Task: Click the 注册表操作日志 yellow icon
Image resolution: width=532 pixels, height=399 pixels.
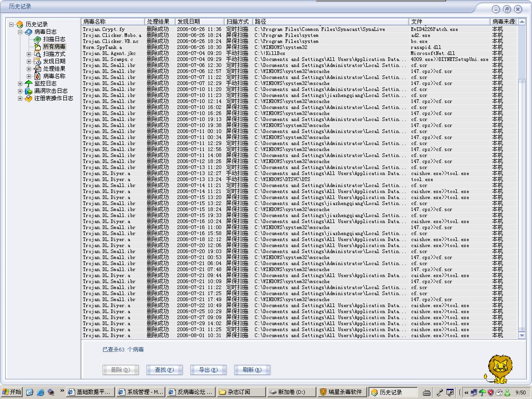Action: click(x=29, y=98)
